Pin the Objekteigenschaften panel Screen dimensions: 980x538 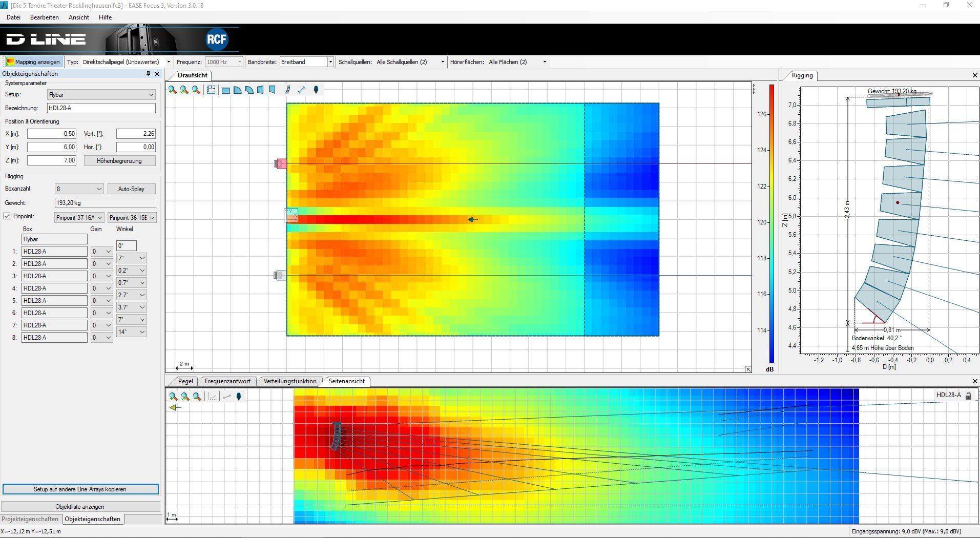(x=148, y=74)
